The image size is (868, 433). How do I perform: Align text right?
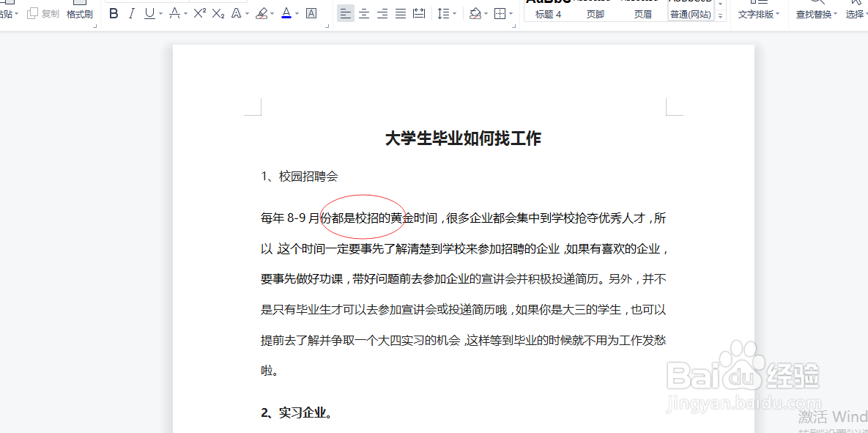382,13
